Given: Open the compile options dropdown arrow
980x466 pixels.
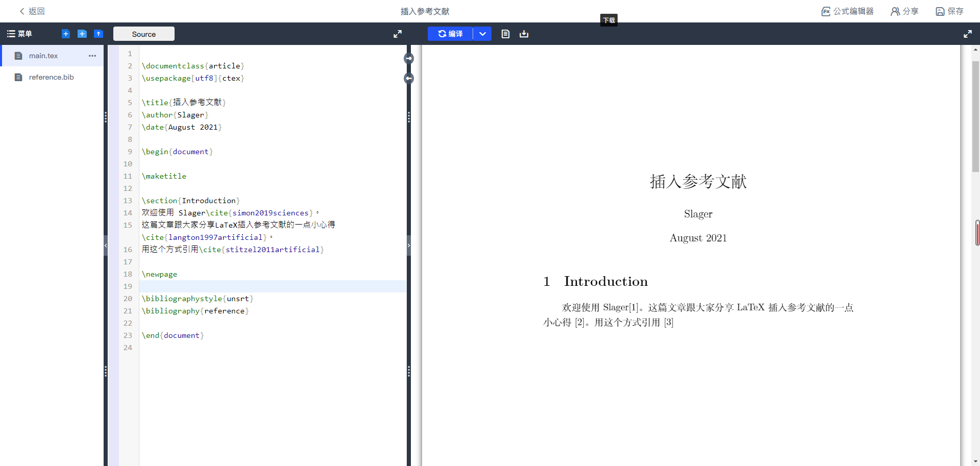Looking at the screenshot, I should [482, 34].
